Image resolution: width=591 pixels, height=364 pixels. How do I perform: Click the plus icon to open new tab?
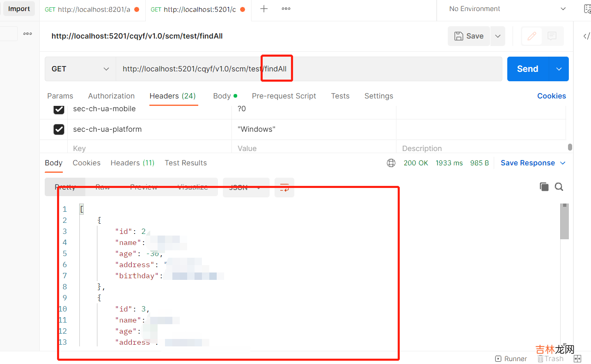[x=264, y=9]
